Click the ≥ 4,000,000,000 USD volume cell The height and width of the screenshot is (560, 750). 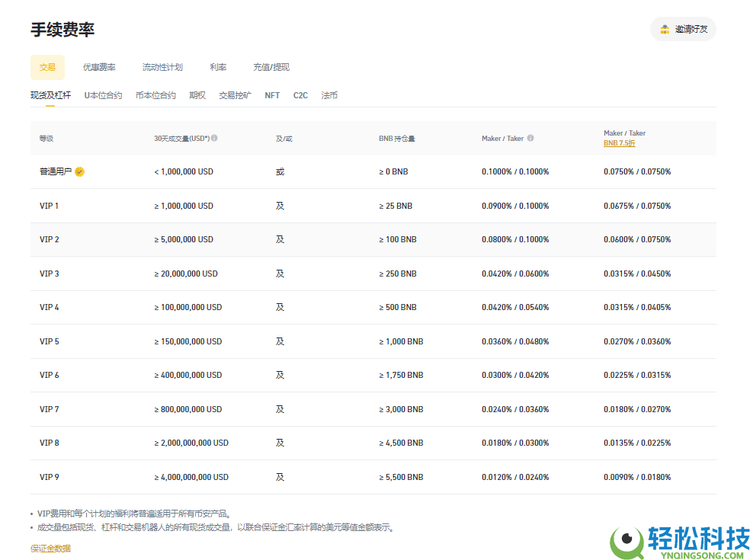tap(191, 477)
